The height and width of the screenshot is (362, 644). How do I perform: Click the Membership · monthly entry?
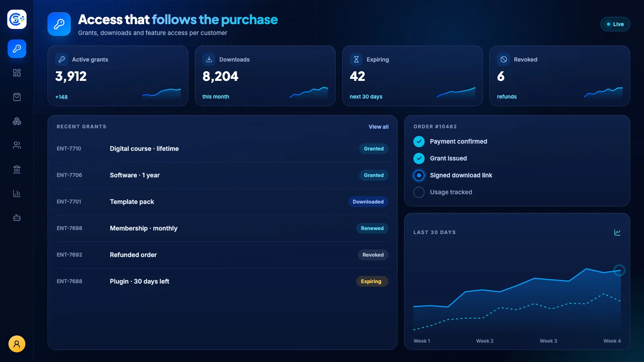pyautogui.click(x=144, y=228)
